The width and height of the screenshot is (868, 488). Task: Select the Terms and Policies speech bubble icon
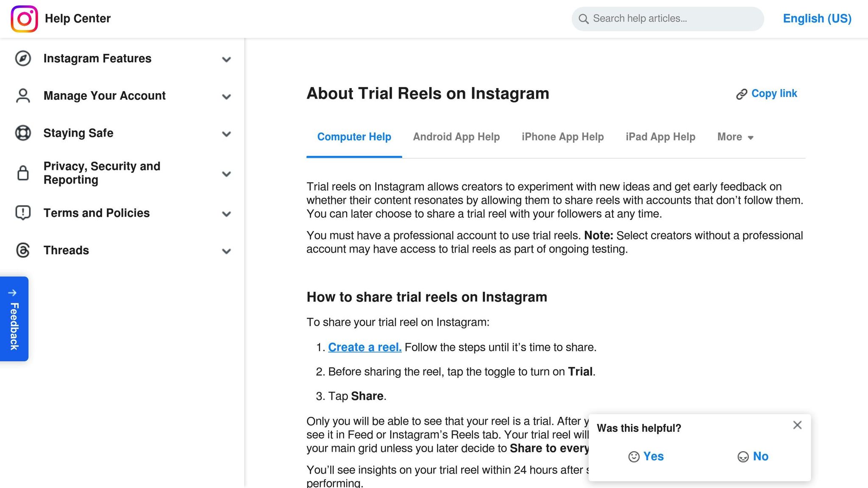(x=22, y=213)
